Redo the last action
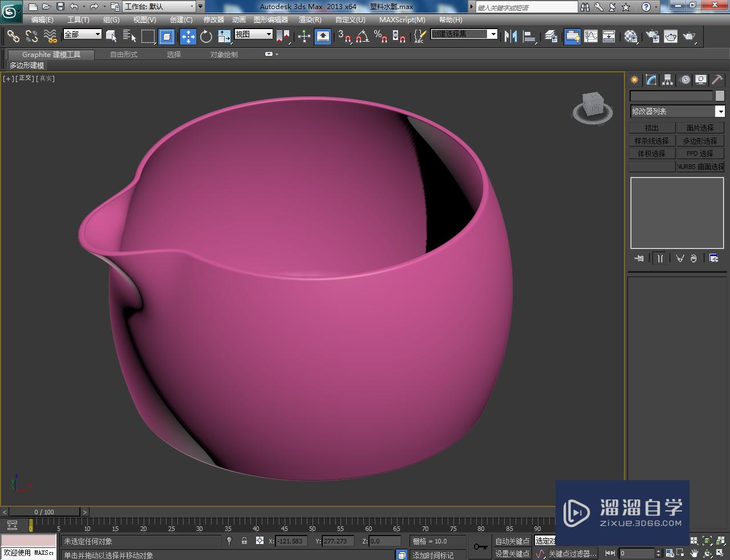 [x=94, y=7]
